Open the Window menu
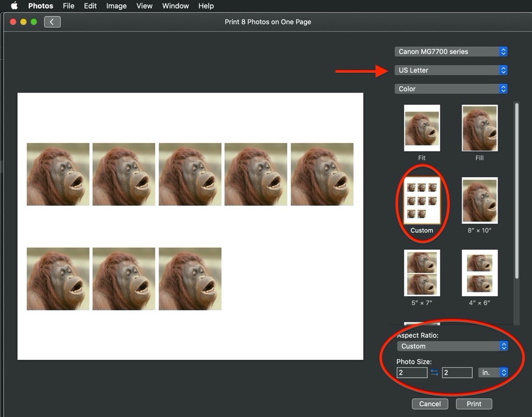Image resolution: width=532 pixels, height=417 pixels. (x=175, y=6)
